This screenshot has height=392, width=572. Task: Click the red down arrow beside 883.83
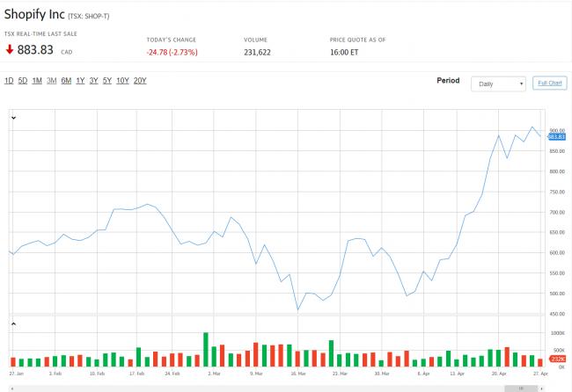pos(10,49)
